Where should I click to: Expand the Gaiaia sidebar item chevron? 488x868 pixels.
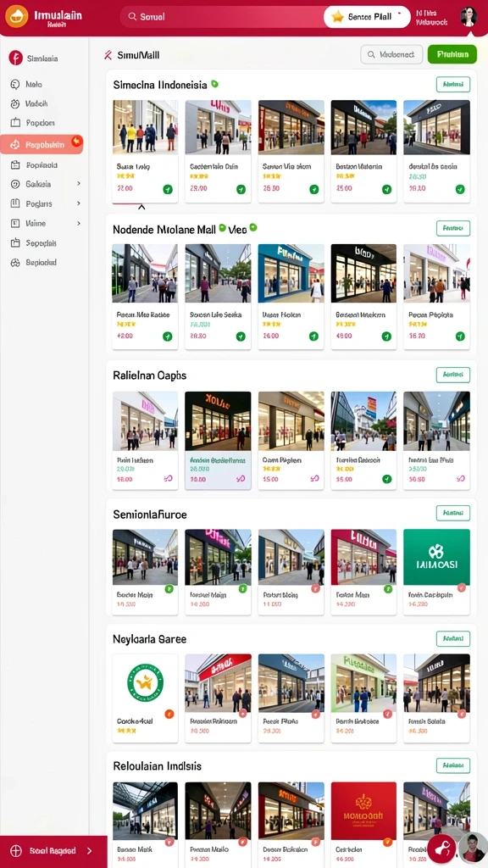tap(79, 184)
